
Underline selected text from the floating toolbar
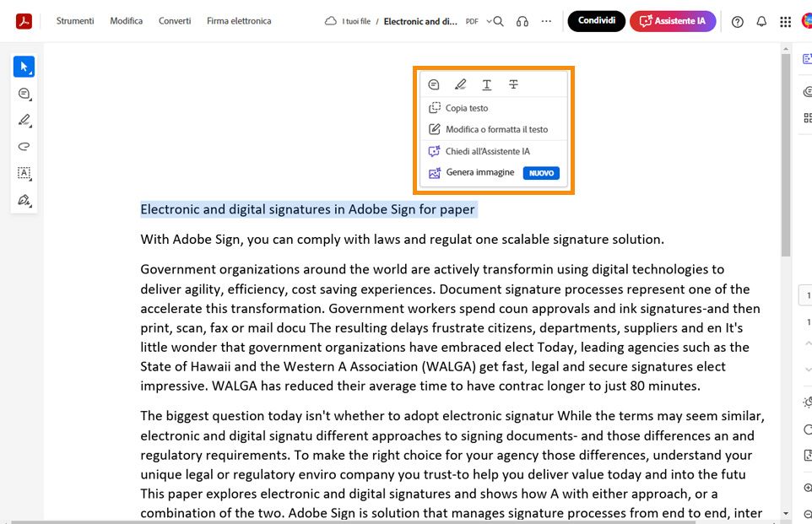coord(487,84)
